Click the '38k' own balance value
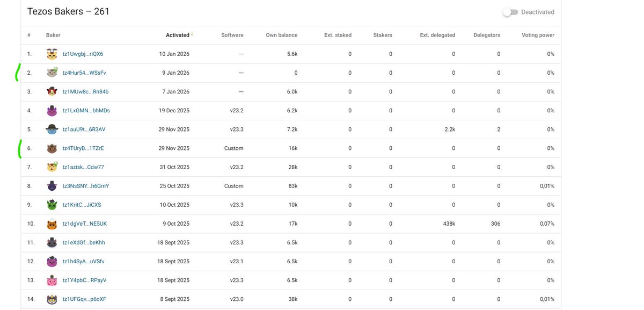The width and height of the screenshot is (644, 310). pos(292,299)
